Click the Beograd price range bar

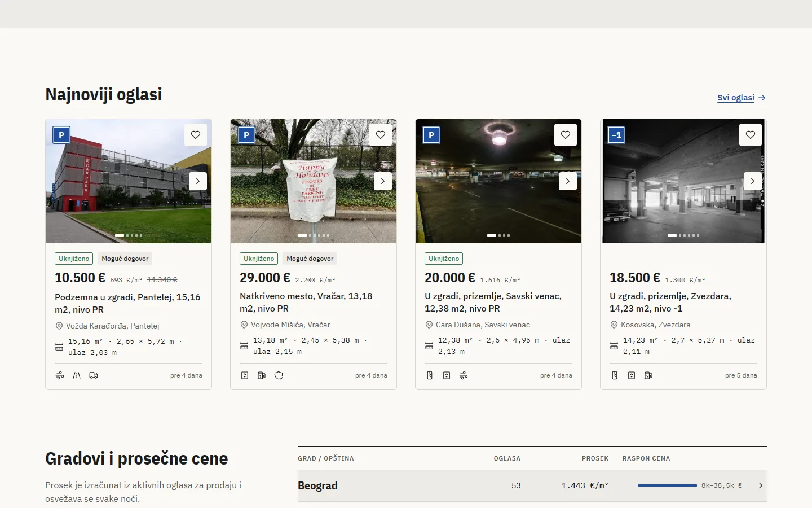click(x=667, y=485)
